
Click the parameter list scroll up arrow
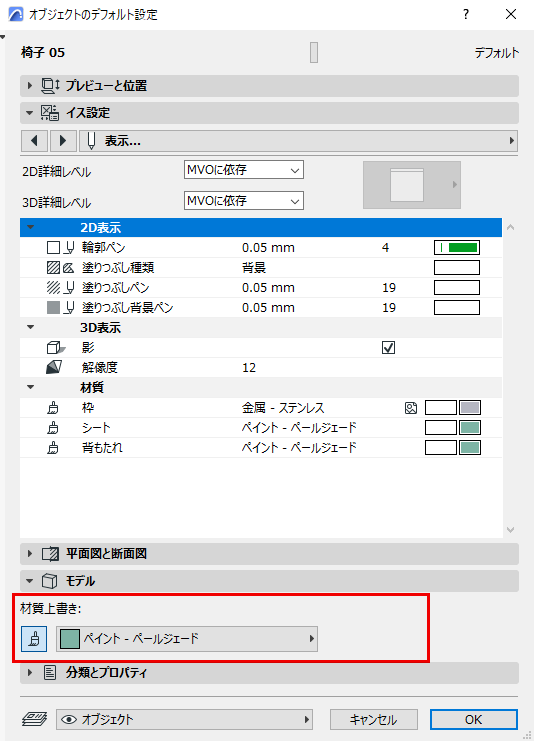(510, 227)
